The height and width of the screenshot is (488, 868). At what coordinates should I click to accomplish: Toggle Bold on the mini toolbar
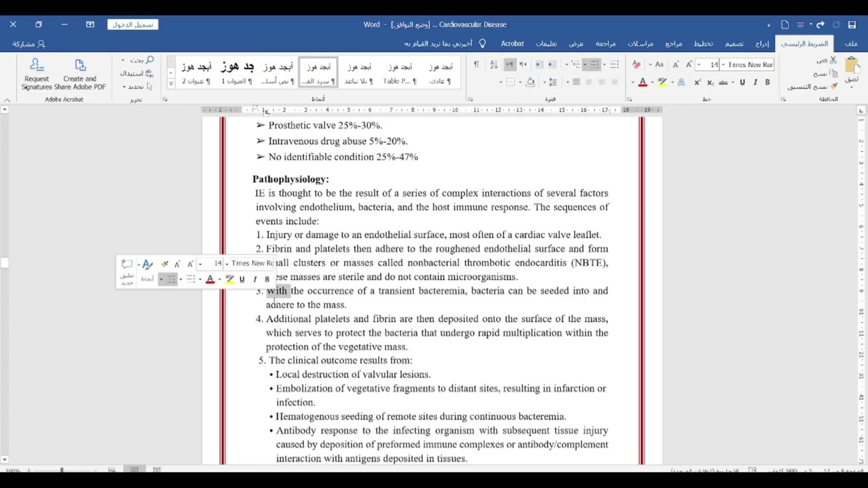[x=267, y=279]
